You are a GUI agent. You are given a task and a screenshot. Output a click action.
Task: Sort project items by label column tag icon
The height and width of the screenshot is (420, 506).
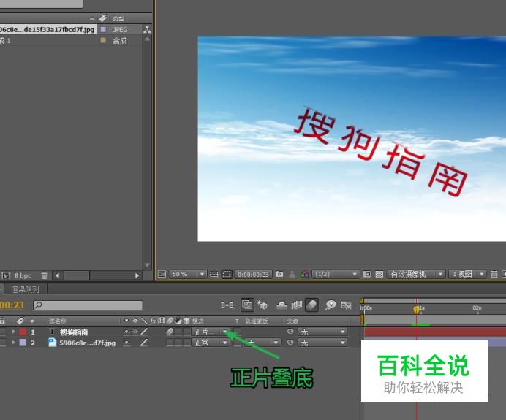coord(103,18)
